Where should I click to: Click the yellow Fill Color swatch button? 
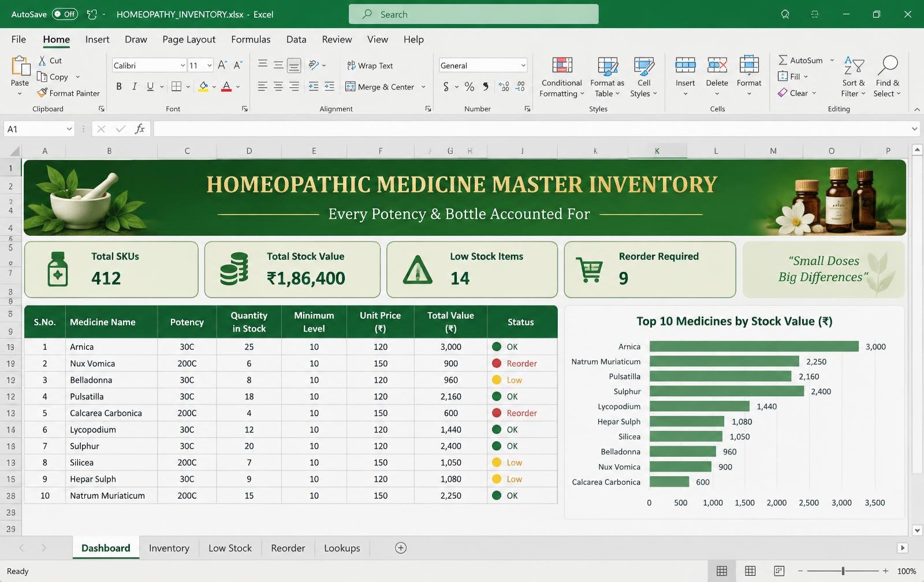point(203,87)
